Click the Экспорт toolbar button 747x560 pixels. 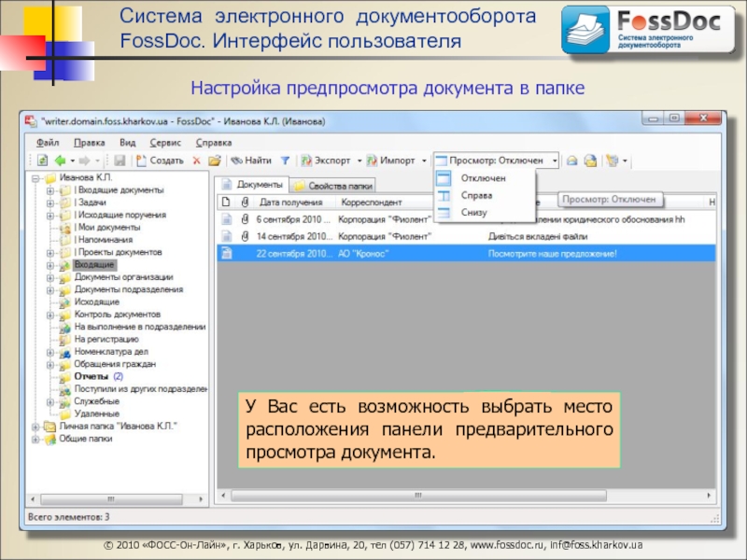click(326, 161)
